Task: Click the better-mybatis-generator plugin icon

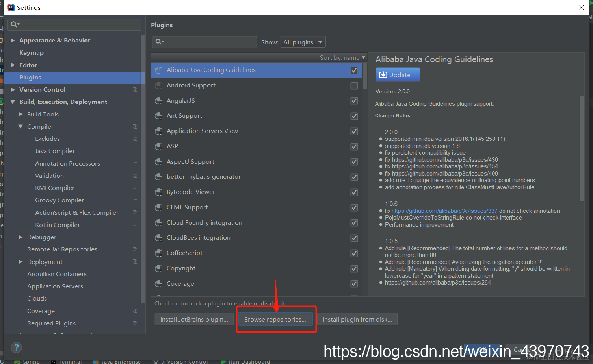Action: [158, 177]
